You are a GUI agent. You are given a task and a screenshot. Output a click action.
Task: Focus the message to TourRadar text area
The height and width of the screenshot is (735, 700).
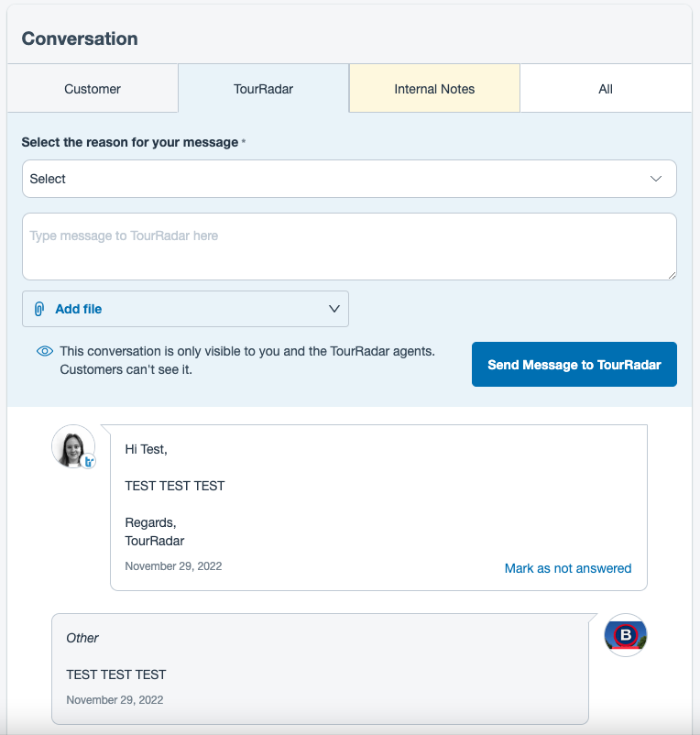click(x=348, y=247)
